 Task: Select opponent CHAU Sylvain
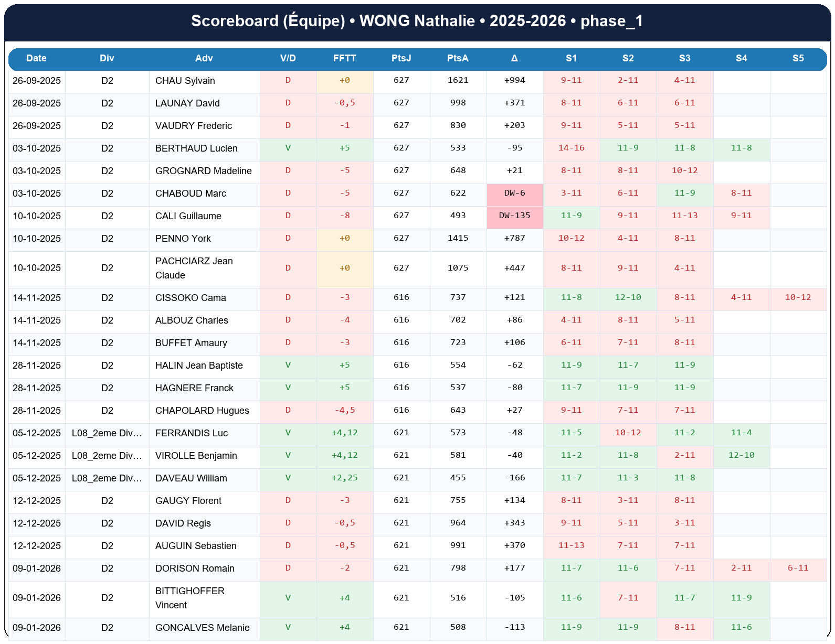pyautogui.click(x=185, y=81)
